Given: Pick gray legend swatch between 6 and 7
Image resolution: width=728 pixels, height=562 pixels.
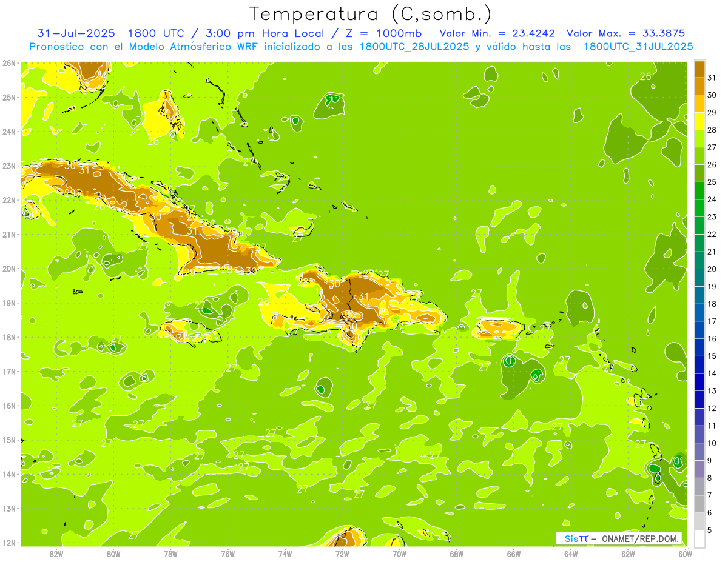Looking at the screenshot, I should point(699,504).
